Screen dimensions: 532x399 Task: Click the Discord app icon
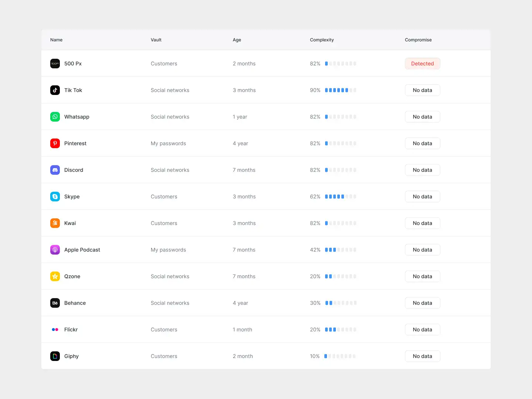[55, 170]
